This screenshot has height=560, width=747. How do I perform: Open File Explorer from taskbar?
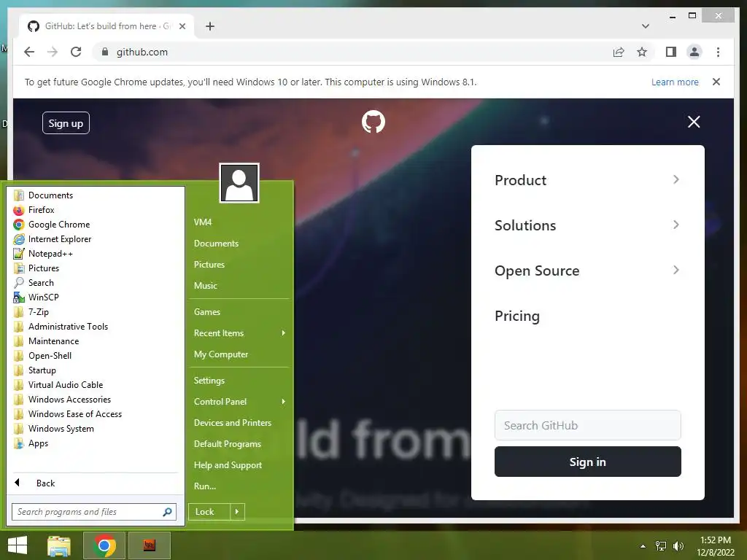tap(59, 545)
